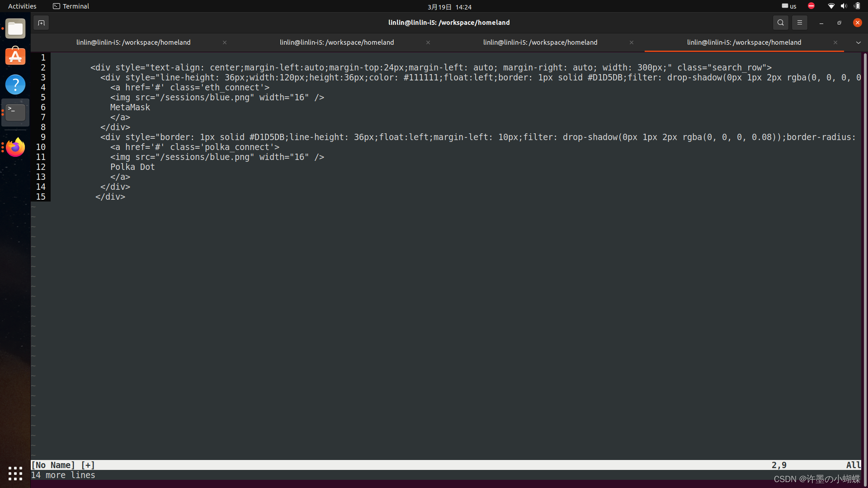Screen dimensions: 868x488
Task: Switch to the third terminal tab
Action: (540, 42)
